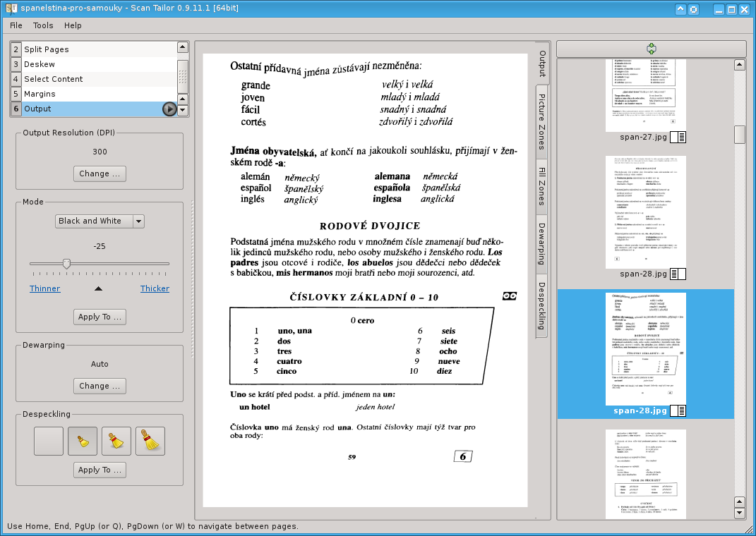Click the stage list scrollbar grip handle

pos(183,77)
